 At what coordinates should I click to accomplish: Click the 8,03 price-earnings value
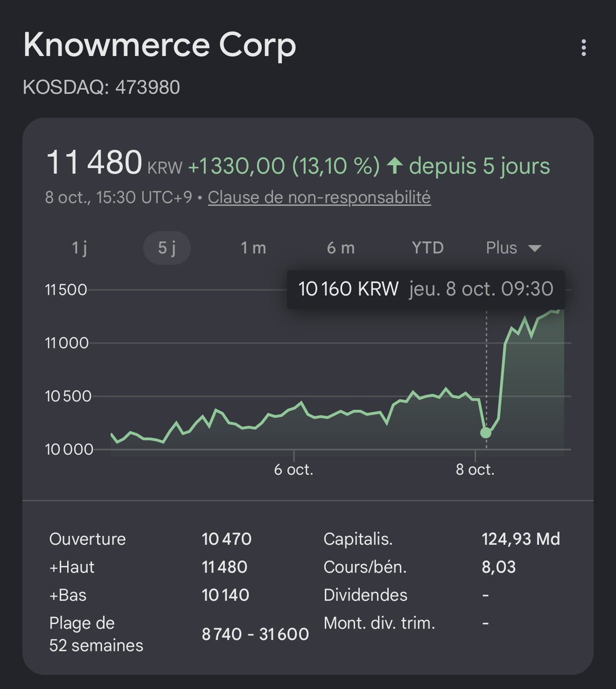pyautogui.click(x=499, y=567)
